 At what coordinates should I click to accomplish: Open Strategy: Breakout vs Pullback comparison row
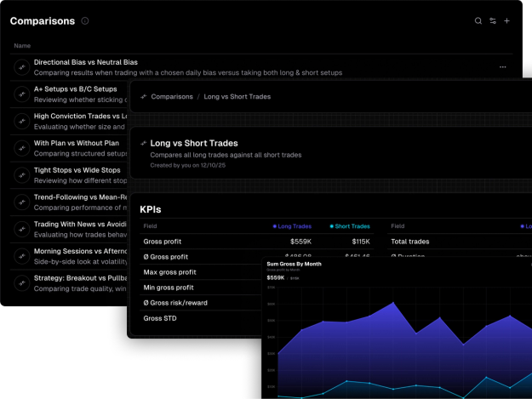[x=69, y=283]
